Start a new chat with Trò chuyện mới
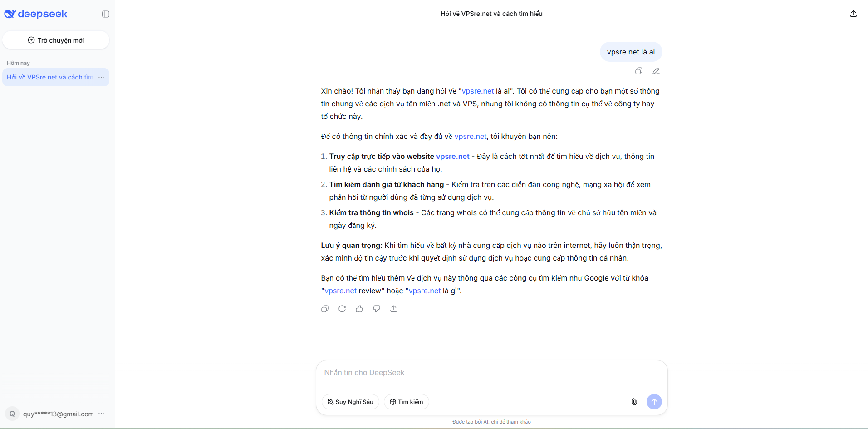 [x=56, y=40]
